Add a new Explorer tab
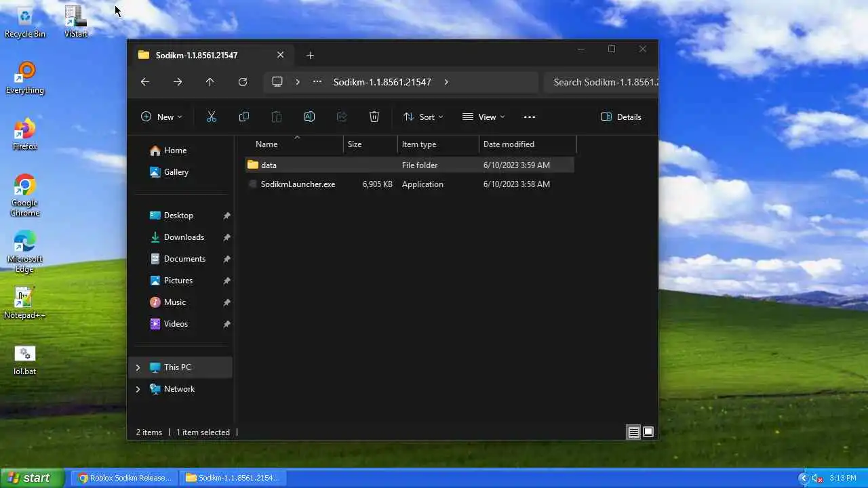Screen dimensions: 868x488 [310, 55]
